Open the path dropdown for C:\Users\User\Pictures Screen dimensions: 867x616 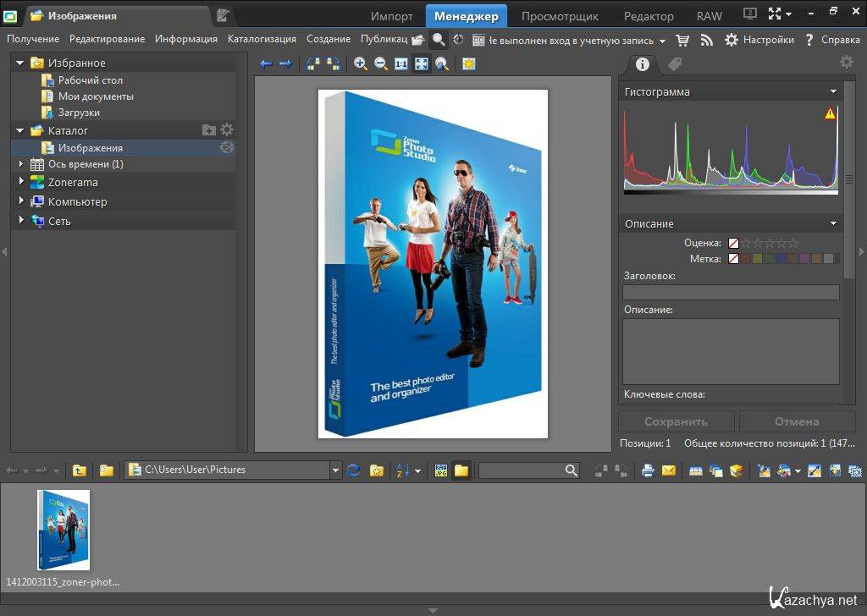pyautogui.click(x=335, y=470)
